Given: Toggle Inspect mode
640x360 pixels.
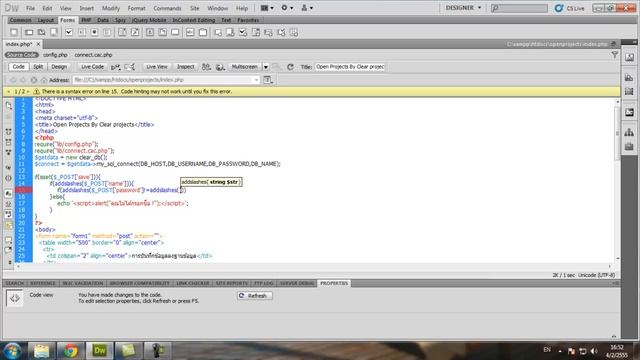Looking at the screenshot, I should 185,67.
